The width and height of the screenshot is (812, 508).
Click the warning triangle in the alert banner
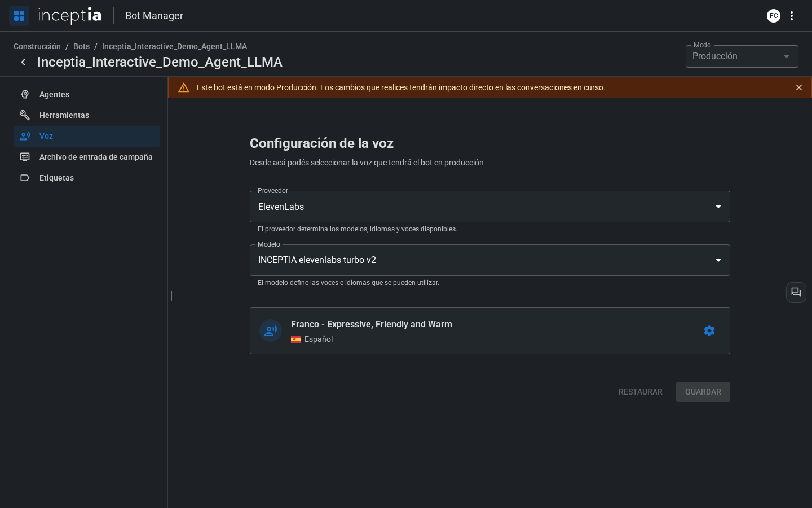pyautogui.click(x=184, y=87)
